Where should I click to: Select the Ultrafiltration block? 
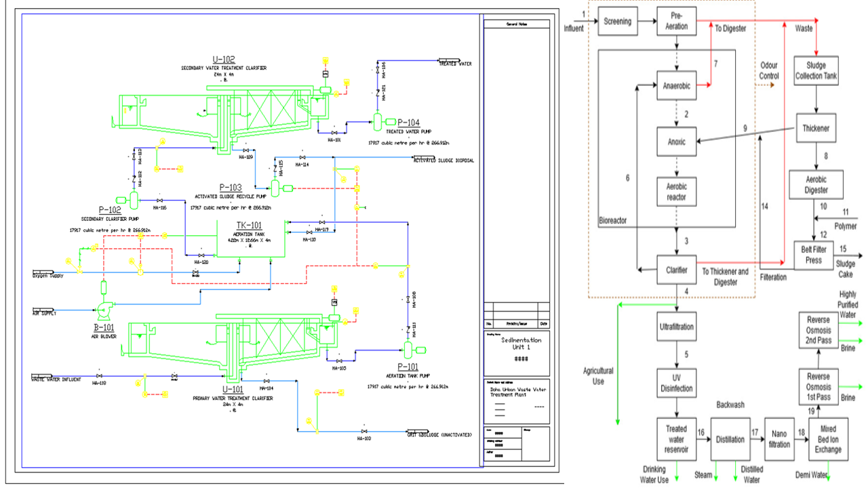click(676, 327)
